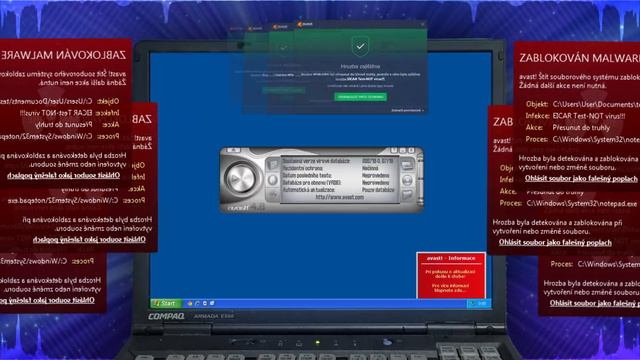This screenshot has width=640, height=360.
Task: Click the fourth quick launch icon in the taskbar
Action: tap(212, 303)
